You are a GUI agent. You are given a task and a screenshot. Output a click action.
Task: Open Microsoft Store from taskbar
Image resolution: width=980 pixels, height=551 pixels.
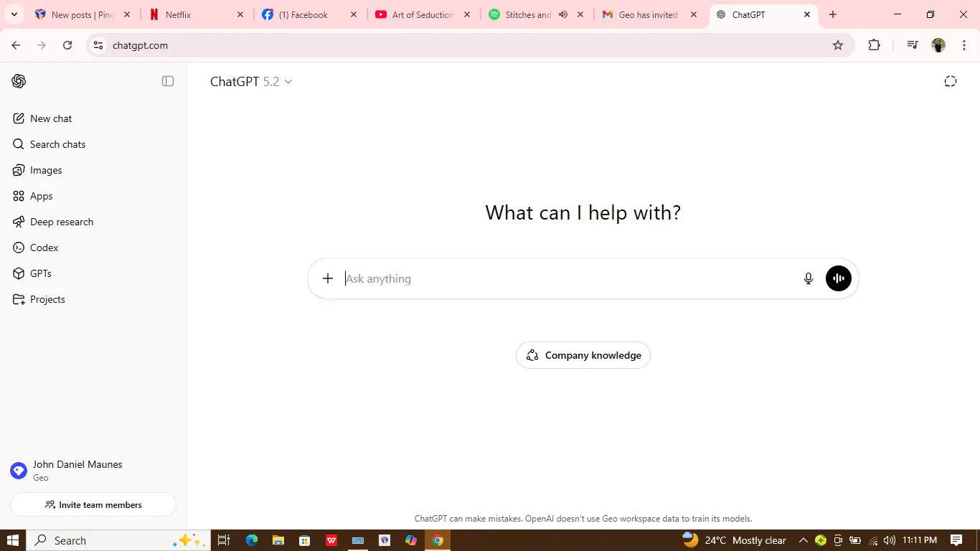point(305,540)
